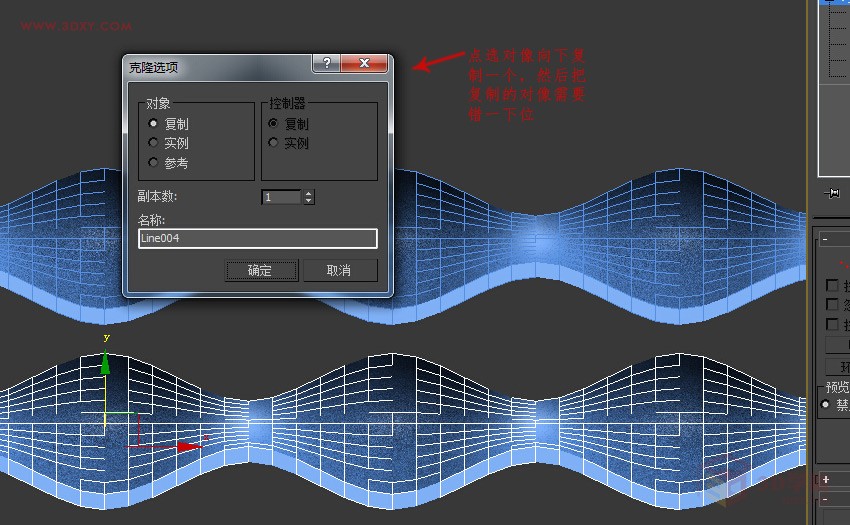This screenshot has height=525, width=850.
Task: Click the 克隆选项 dialog title text
Action: [153, 68]
